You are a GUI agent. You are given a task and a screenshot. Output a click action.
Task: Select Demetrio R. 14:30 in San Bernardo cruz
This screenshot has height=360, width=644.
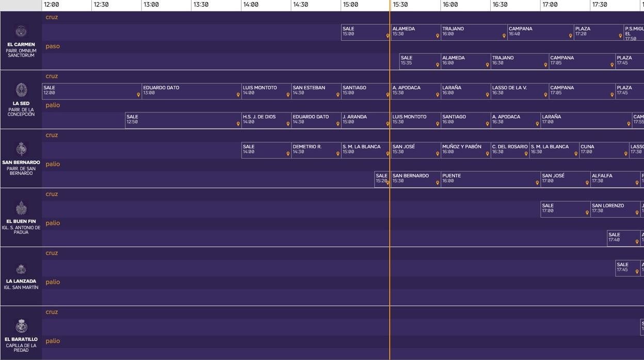(316, 150)
